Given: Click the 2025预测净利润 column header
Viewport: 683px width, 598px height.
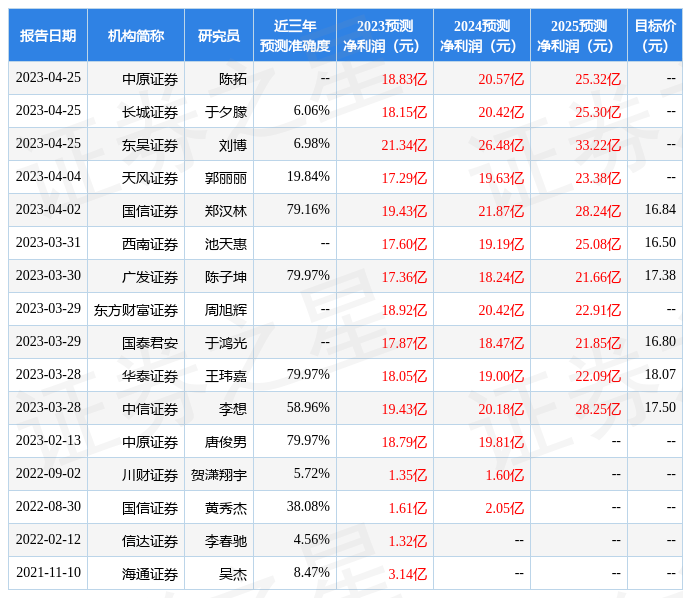Looking at the screenshot, I should pos(579,35).
